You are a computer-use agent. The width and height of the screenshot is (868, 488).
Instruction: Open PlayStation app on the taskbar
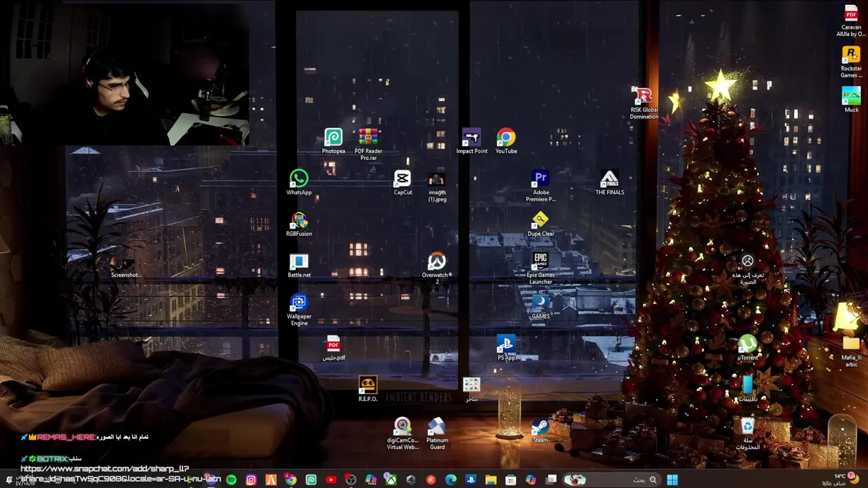tap(471, 480)
